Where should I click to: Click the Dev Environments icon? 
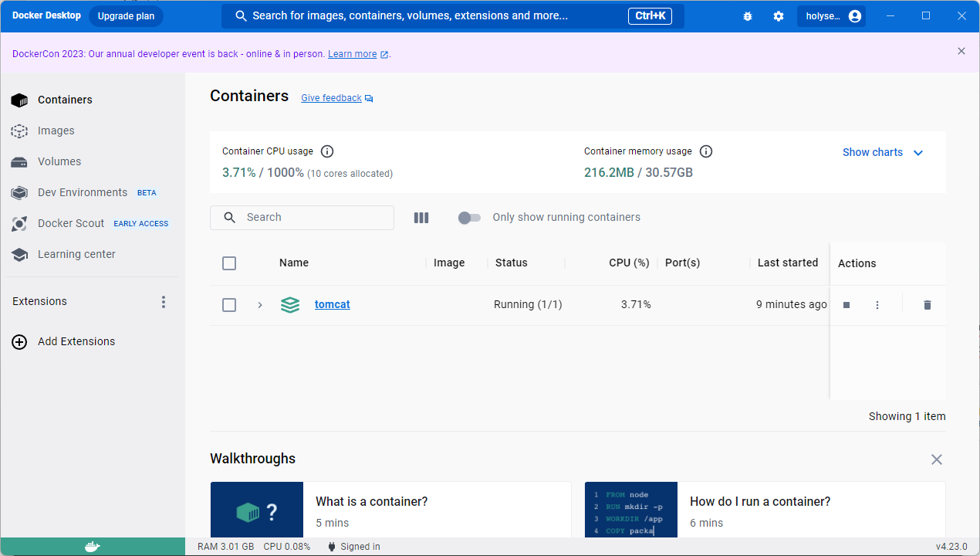tap(19, 192)
